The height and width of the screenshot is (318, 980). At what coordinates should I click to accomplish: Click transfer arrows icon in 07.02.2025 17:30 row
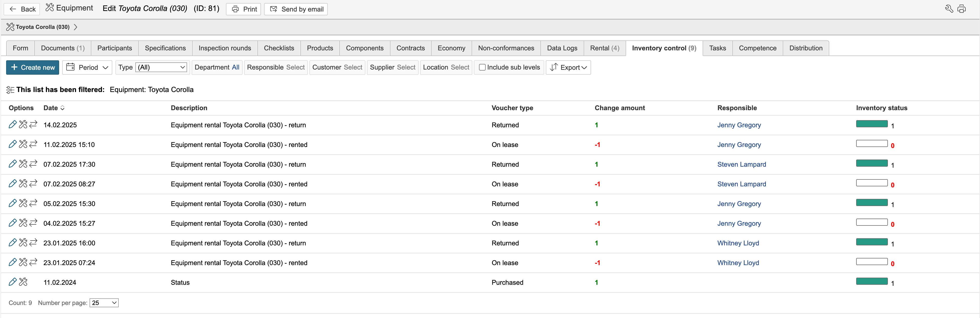click(34, 164)
